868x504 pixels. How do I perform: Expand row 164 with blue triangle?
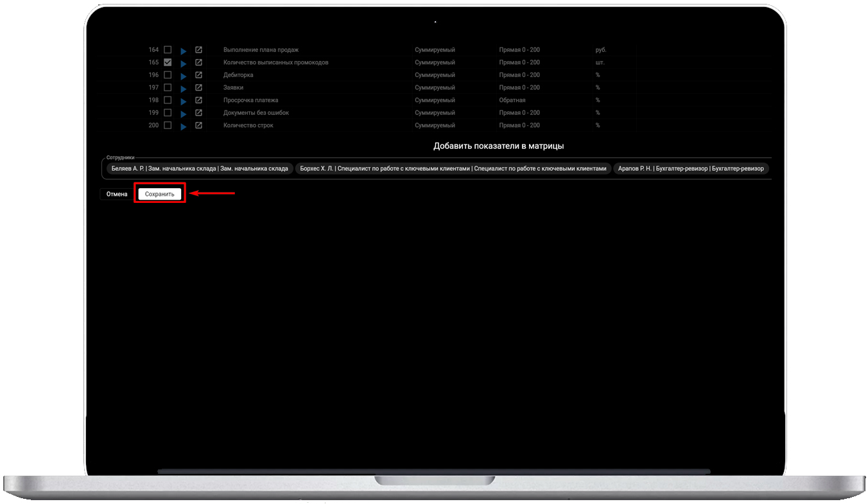pos(183,51)
